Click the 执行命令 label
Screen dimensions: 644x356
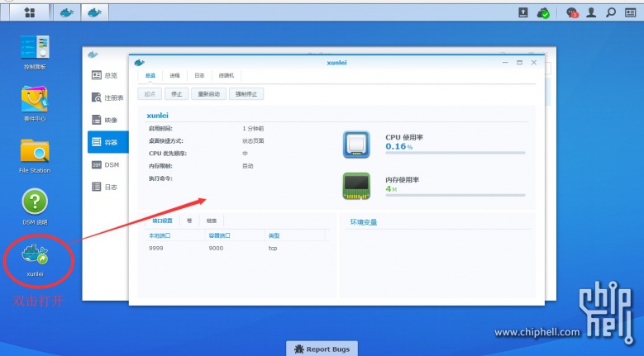[160, 178]
